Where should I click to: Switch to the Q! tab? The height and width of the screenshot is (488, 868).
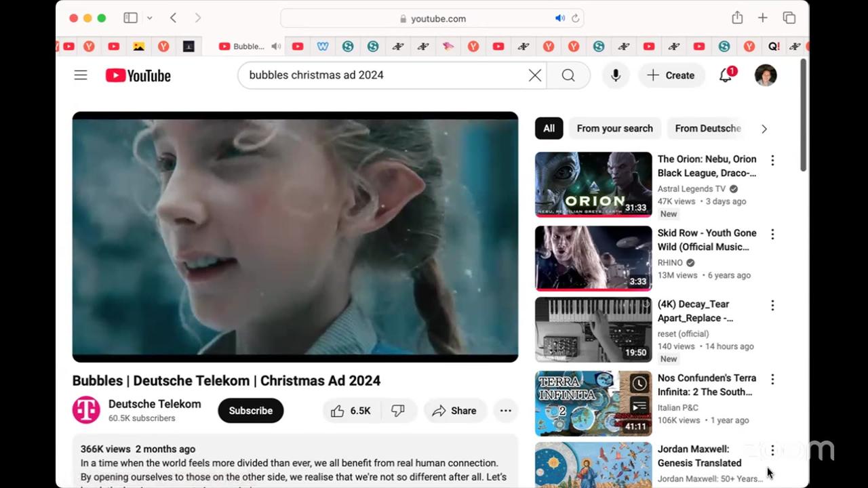pyautogui.click(x=774, y=47)
